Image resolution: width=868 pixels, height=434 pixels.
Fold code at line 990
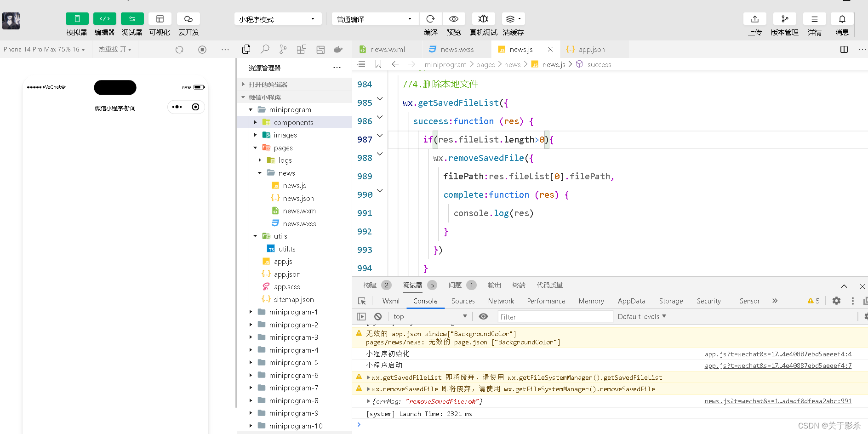point(380,190)
